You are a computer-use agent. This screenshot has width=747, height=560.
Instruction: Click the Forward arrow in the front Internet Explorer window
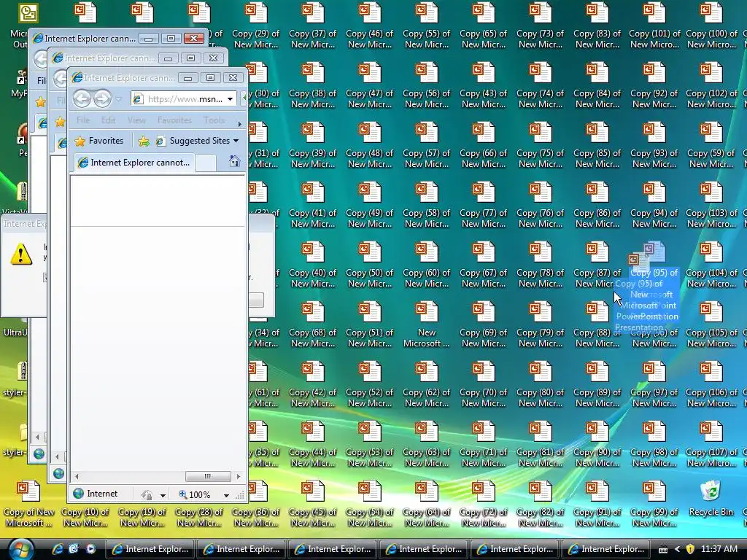pyautogui.click(x=102, y=99)
